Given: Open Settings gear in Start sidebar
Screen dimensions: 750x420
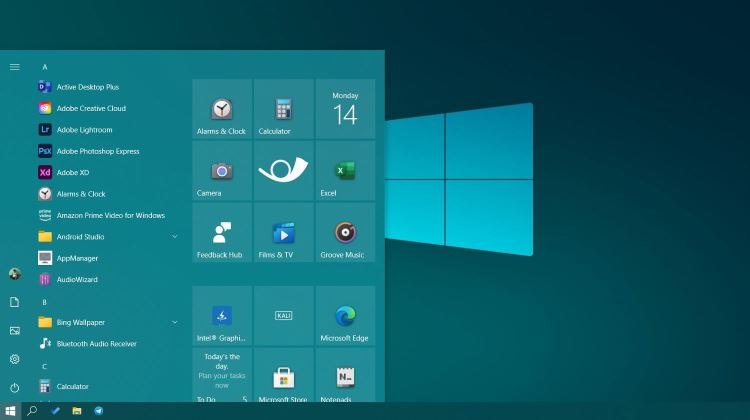Looking at the screenshot, I should coord(15,359).
